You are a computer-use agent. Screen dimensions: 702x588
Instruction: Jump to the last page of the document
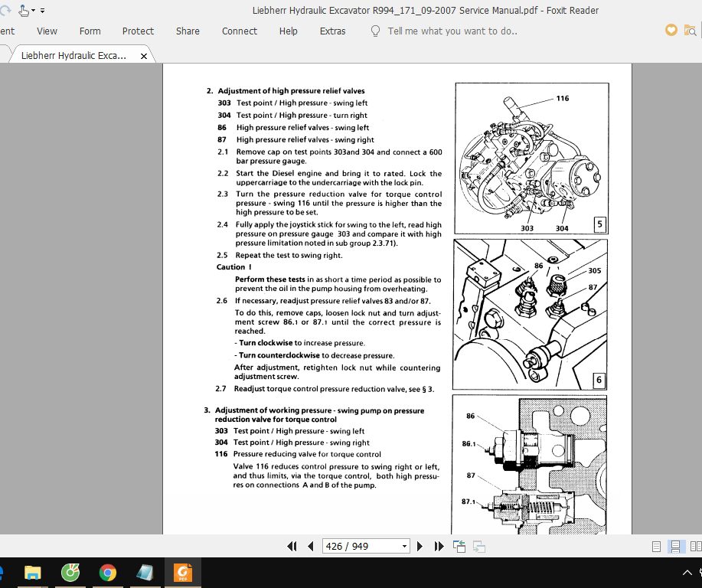click(439, 546)
